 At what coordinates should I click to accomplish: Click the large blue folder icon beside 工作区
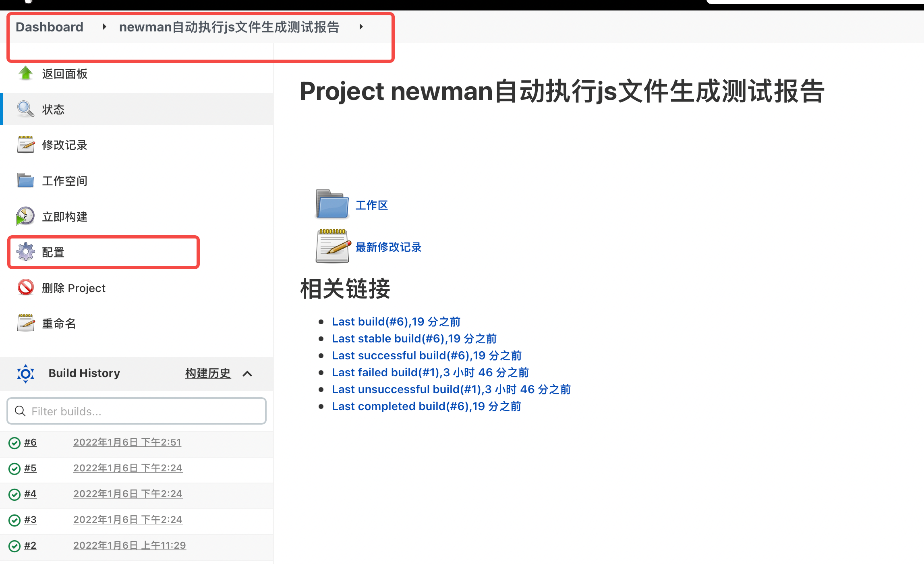click(332, 204)
